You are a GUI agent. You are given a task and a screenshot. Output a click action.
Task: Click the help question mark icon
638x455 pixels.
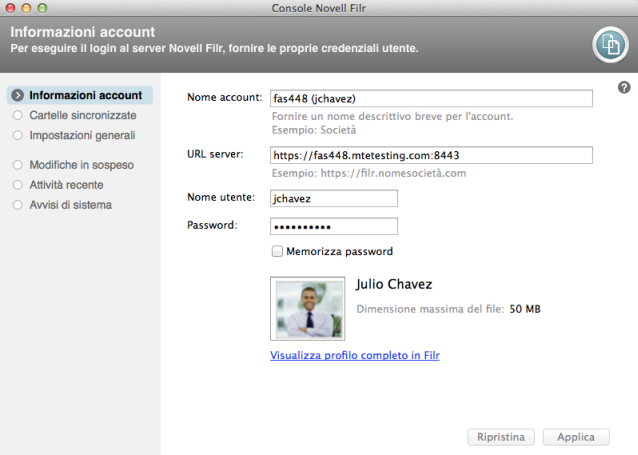624,87
